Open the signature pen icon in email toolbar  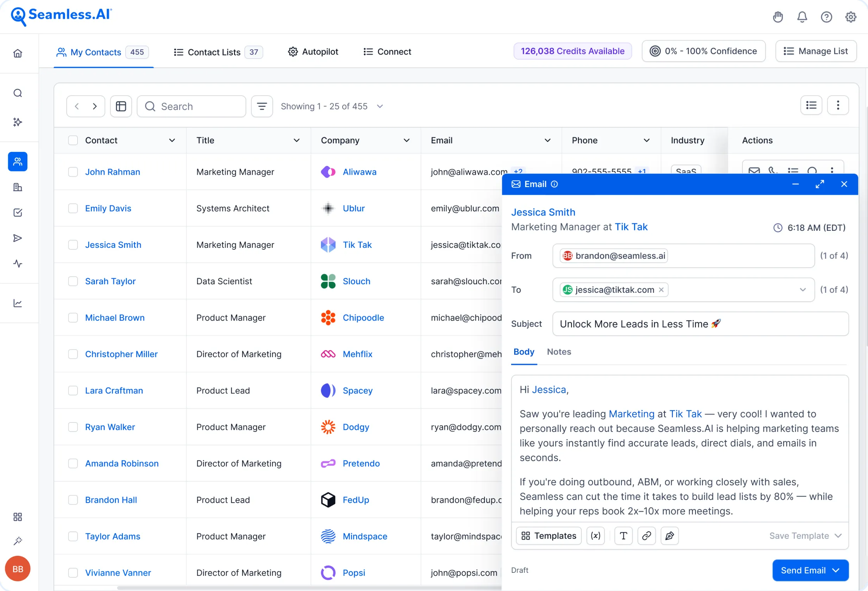click(670, 536)
